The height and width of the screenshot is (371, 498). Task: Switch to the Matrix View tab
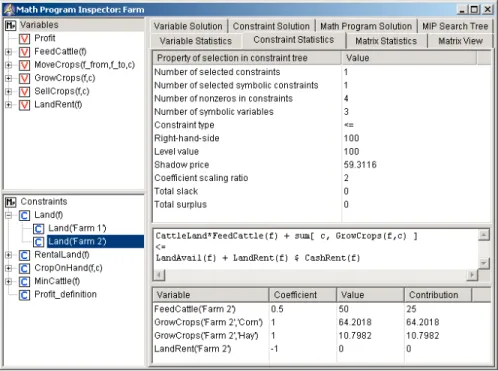pyautogui.click(x=460, y=41)
